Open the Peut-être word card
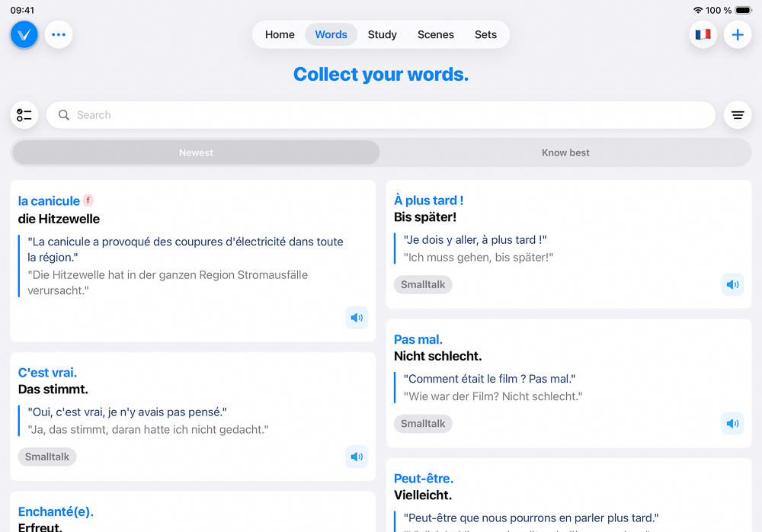Screen dimensions: 762x532 (568, 495)
